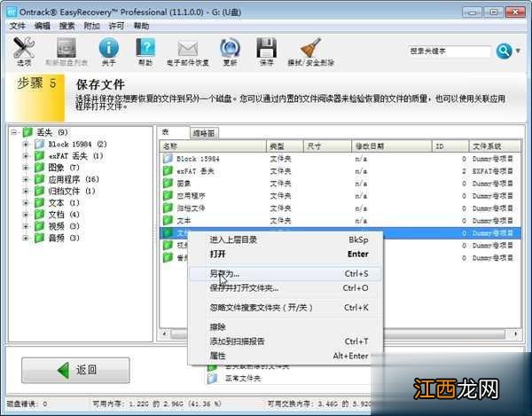Open the 帮助 help book icon
532x416 pixels.
(x=145, y=48)
